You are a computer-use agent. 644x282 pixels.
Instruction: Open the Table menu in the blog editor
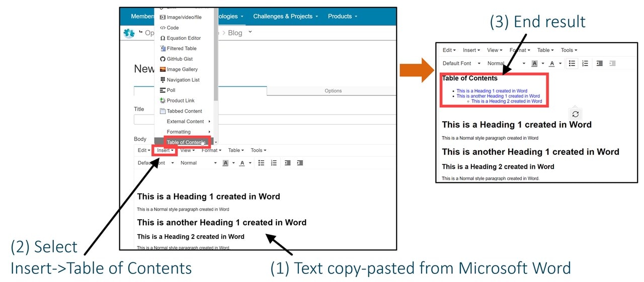tap(236, 150)
